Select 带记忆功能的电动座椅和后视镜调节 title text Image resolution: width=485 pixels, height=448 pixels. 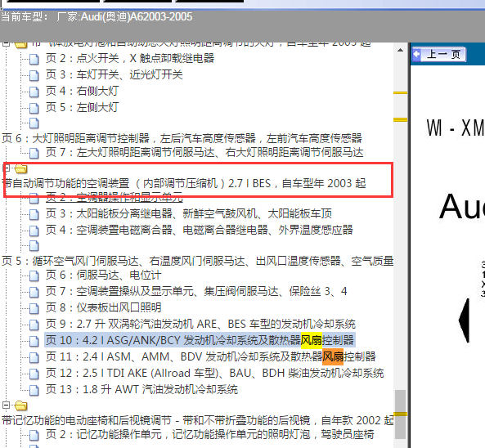(x=198, y=420)
